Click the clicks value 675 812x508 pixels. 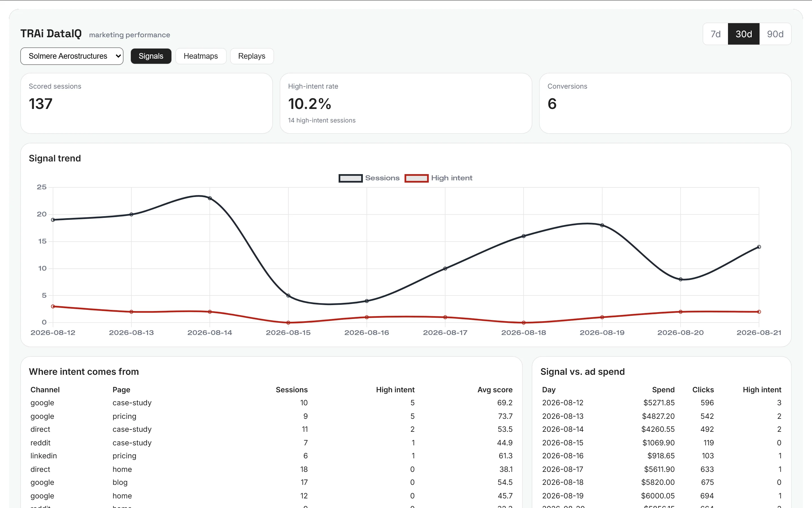pos(707,483)
